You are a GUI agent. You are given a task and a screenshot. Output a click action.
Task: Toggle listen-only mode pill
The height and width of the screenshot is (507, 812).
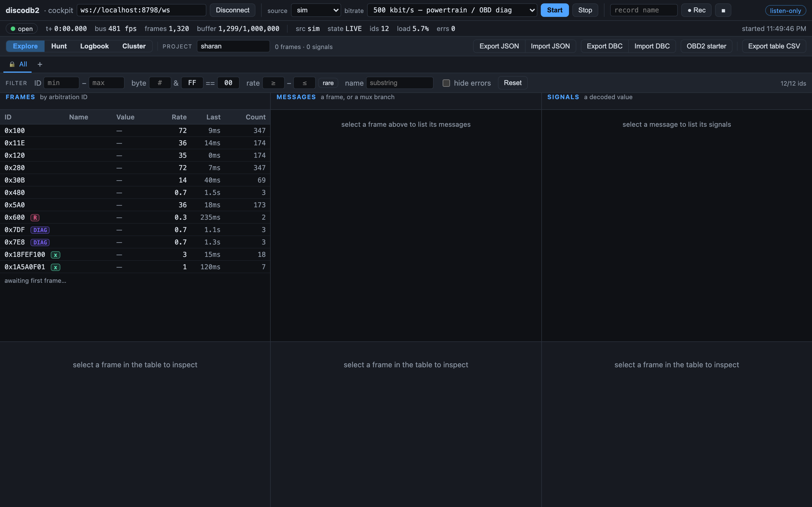pyautogui.click(x=785, y=10)
